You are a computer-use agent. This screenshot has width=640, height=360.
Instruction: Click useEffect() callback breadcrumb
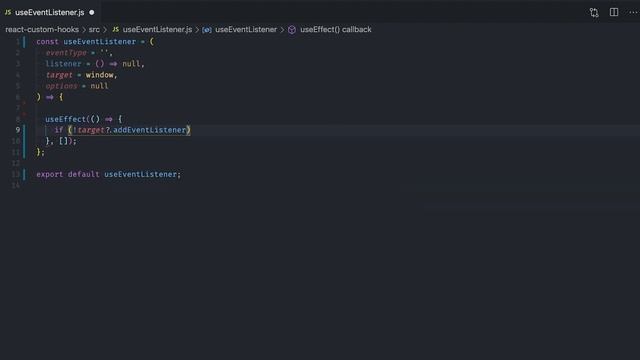[x=336, y=29]
